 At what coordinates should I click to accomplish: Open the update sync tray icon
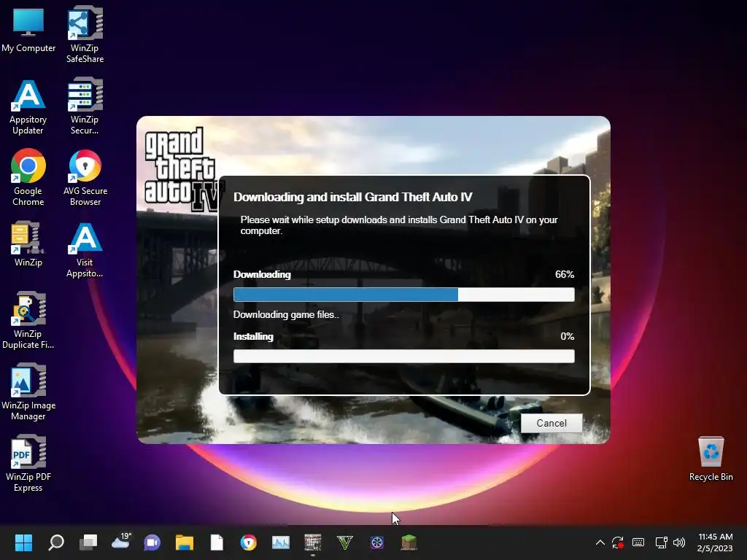tap(618, 542)
